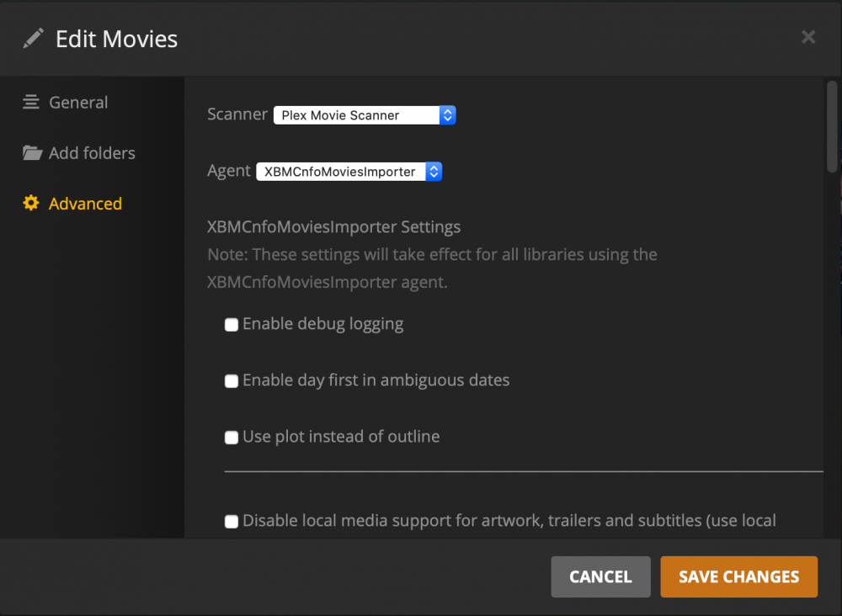Toggle Enable day first in ambiguous dates
Viewport: 842px width, 616px height.
point(232,381)
